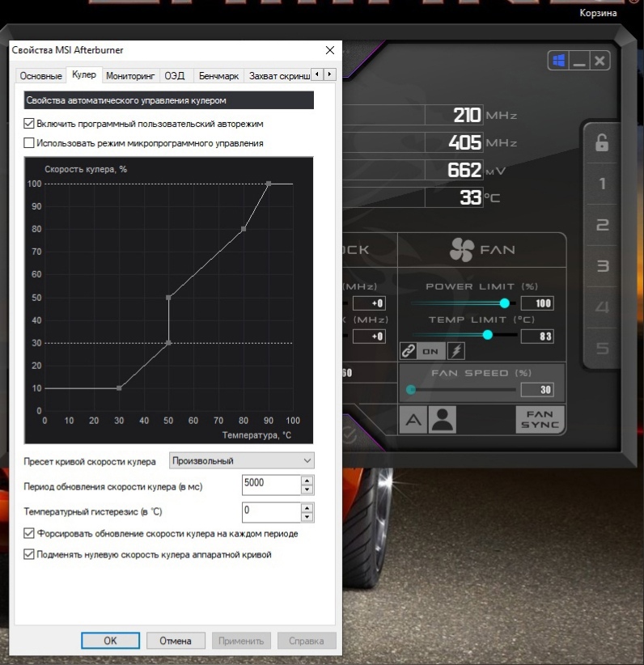644x665 pixels.
Task: Close the MSI Afterburner skin window
Action: [600, 61]
